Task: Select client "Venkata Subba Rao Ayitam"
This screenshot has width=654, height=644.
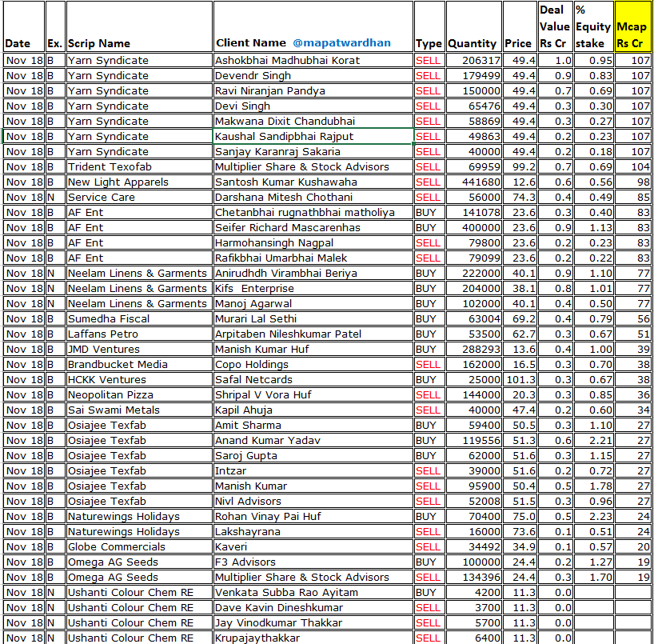Action: point(313,592)
